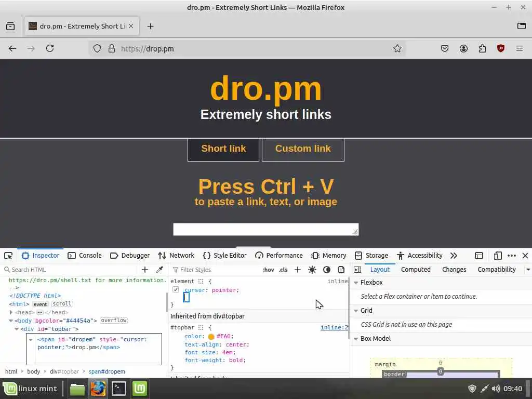Close the developer tools panel
Viewport: 532px width, 399px height.
525,256
